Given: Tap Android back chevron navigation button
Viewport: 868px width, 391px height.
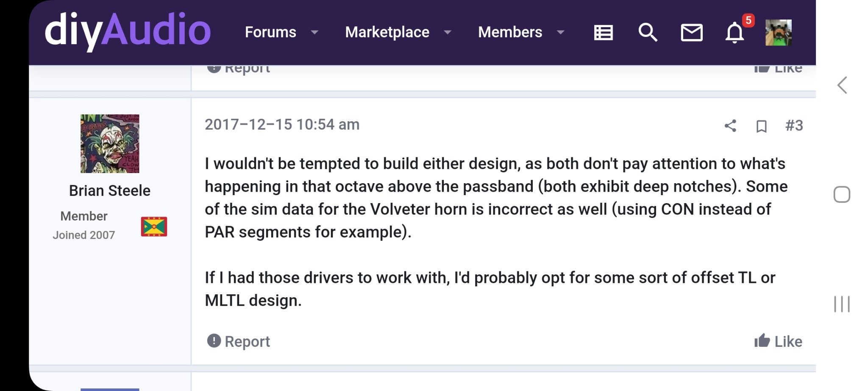Looking at the screenshot, I should click(x=842, y=85).
